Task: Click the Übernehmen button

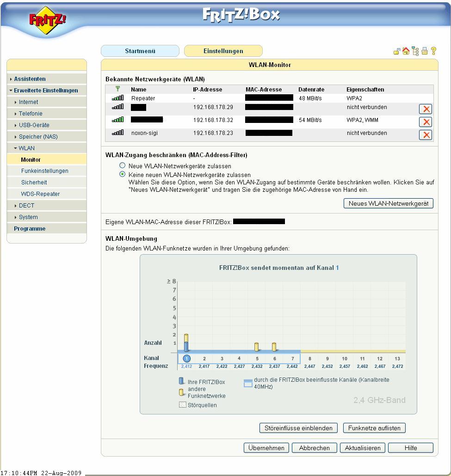Action: pyautogui.click(x=266, y=448)
